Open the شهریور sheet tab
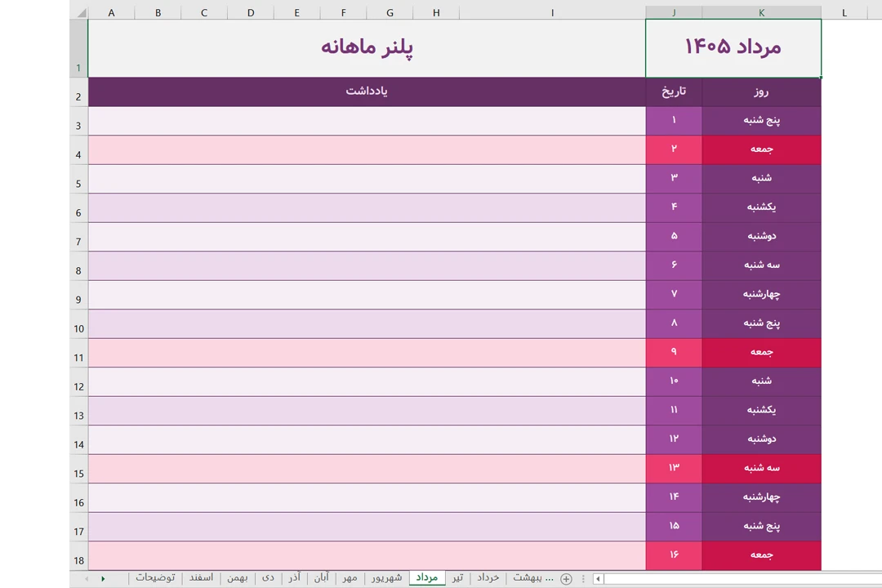Screen dimensions: 882x588 pyautogui.click(x=386, y=578)
